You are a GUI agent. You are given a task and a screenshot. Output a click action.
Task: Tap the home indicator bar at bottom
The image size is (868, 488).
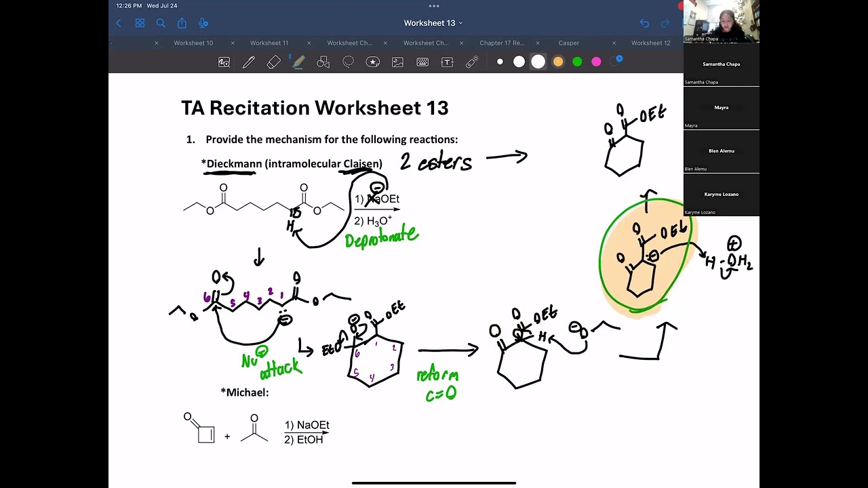tap(434, 483)
